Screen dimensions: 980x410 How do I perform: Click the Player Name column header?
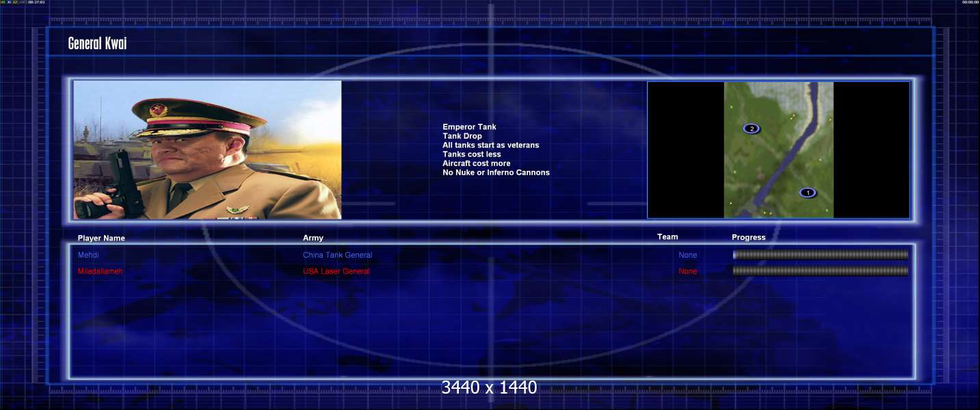101,238
